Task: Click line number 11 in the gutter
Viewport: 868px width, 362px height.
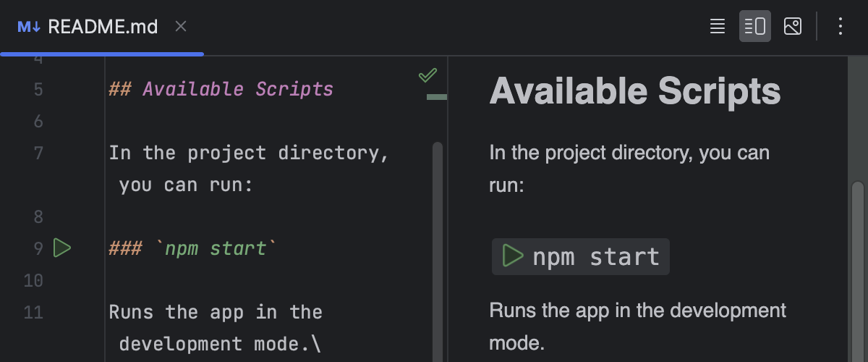Action: pos(34,313)
